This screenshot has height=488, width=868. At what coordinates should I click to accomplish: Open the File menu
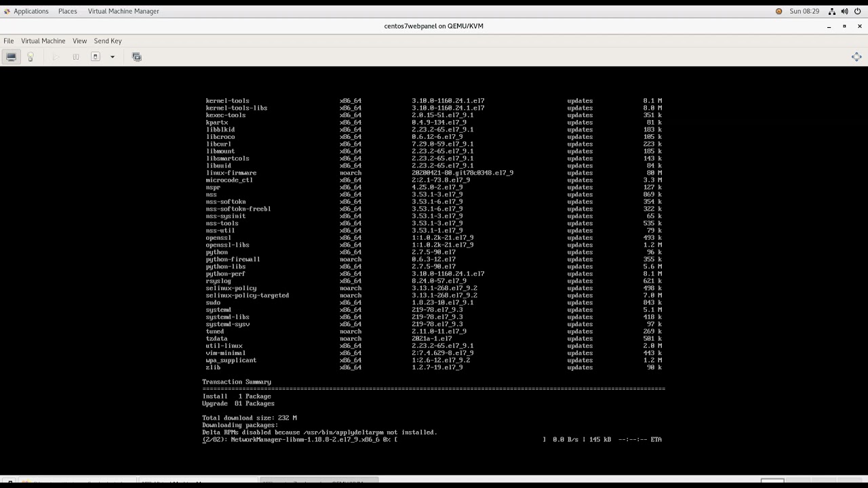(x=9, y=41)
